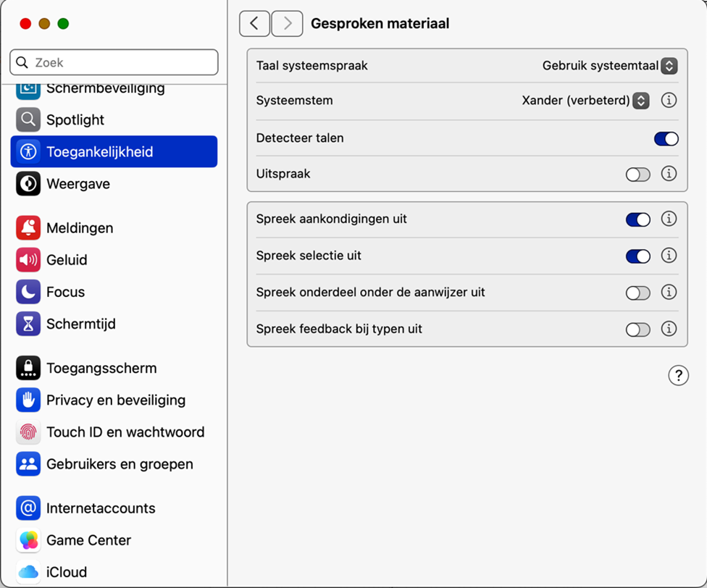
Task: Open Spotlight settings via its magnifier icon
Action: tap(28, 119)
